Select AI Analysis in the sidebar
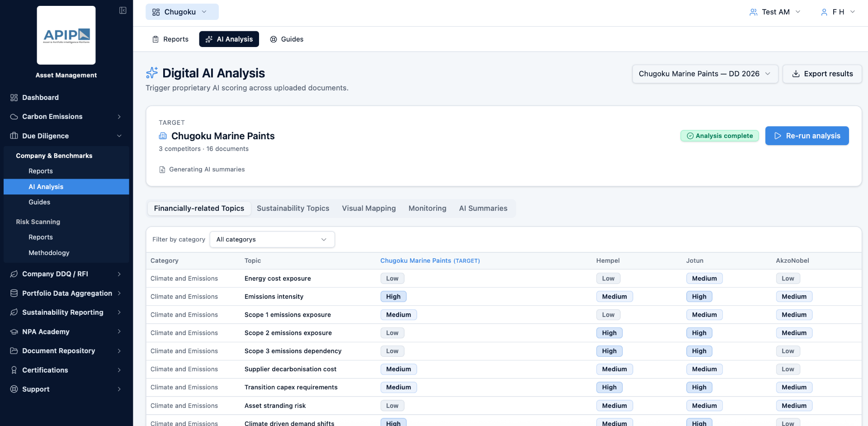 tap(66, 187)
